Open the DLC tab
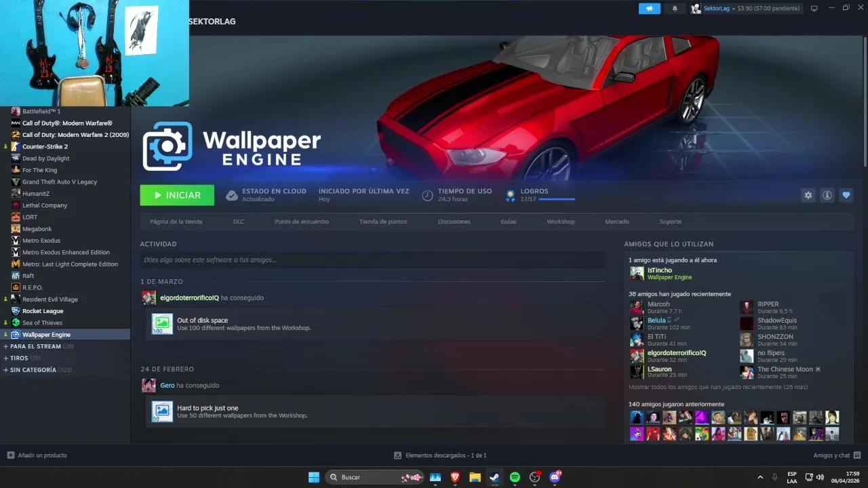The height and width of the screenshot is (488, 868). (x=239, y=222)
